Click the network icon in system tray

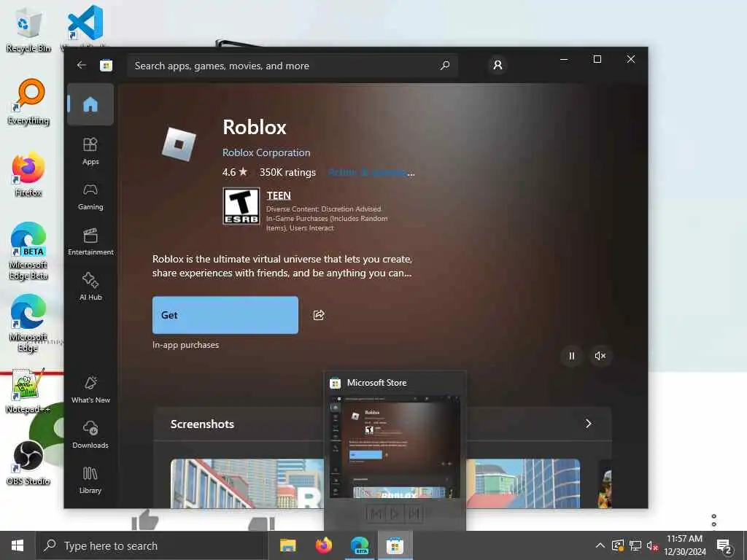coord(635,545)
